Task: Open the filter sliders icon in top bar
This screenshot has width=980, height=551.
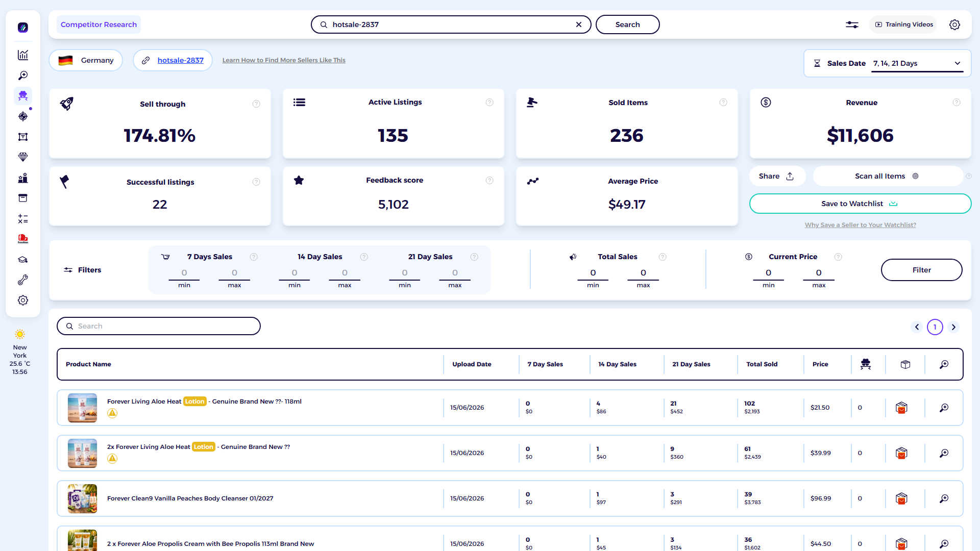Action: pyautogui.click(x=852, y=24)
